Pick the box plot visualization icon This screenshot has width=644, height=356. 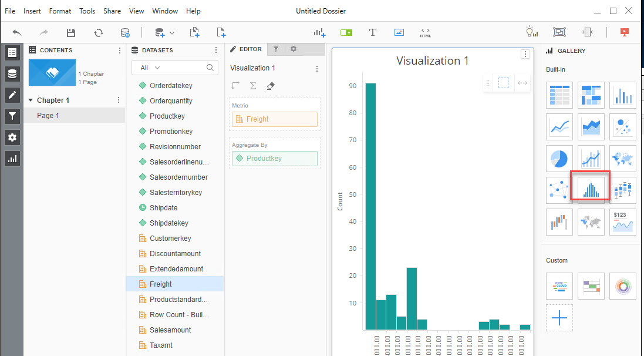pyautogui.click(x=622, y=190)
